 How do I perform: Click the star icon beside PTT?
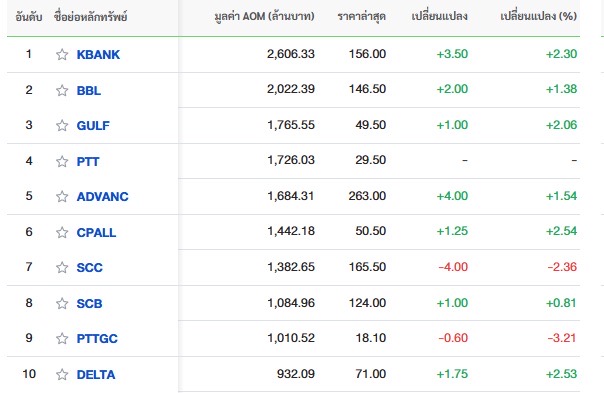[x=62, y=161]
